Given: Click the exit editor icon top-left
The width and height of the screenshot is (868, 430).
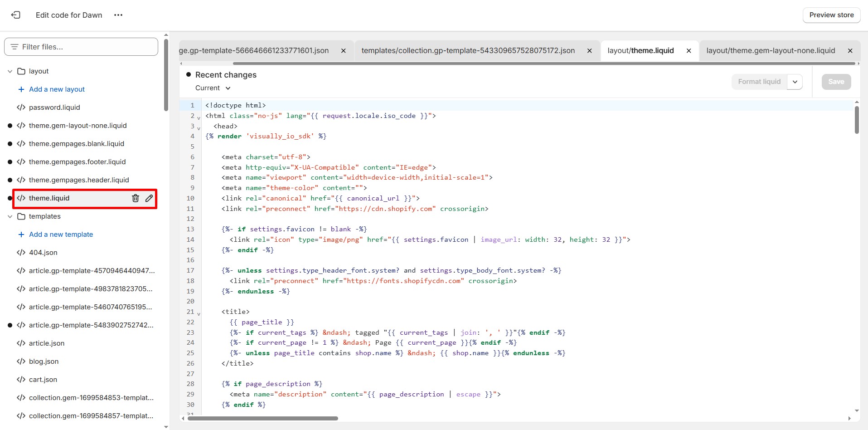Looking at the screenshot, I should tap(16, 15).
